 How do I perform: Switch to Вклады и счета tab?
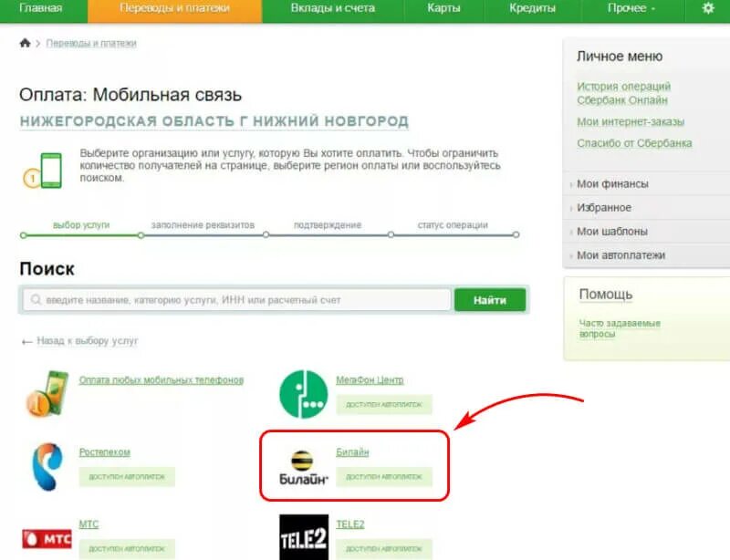(x=332, y=8)
